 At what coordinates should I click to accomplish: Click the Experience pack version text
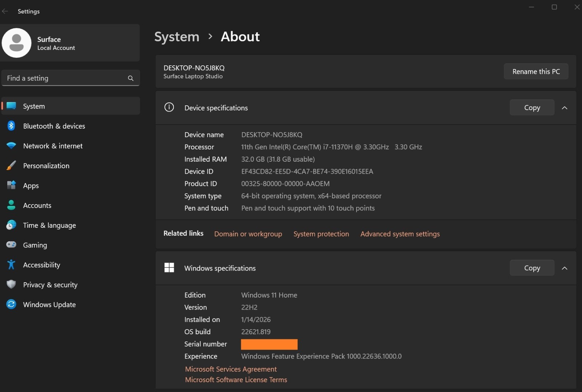(x=321, y=356)
